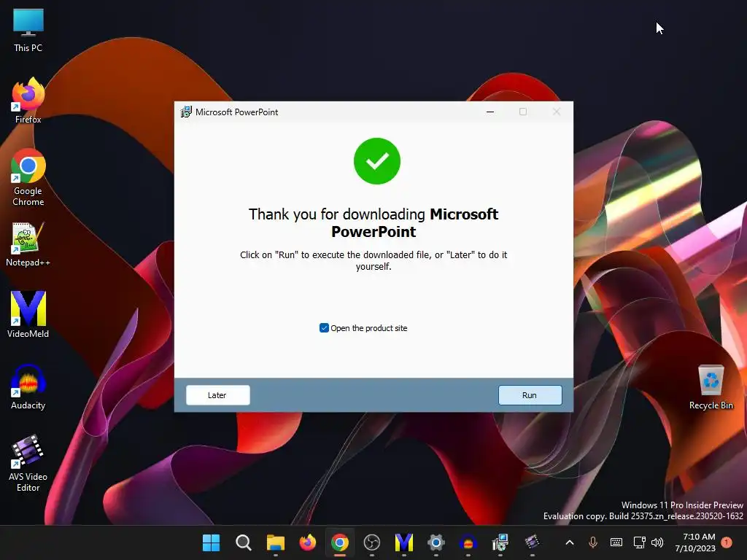The image size is (747, 560).
Task: Open the Windows Start menu
Action: pos(211,542)
